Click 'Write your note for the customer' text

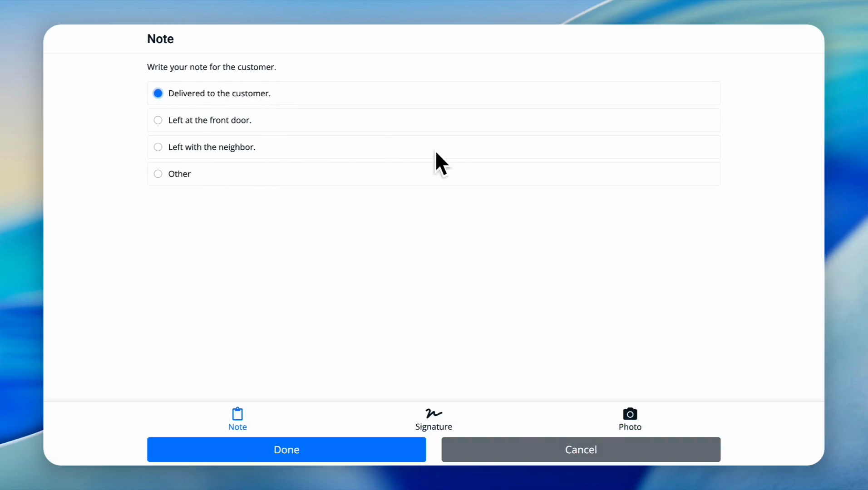pyautogui.click(x=212, y=67)
